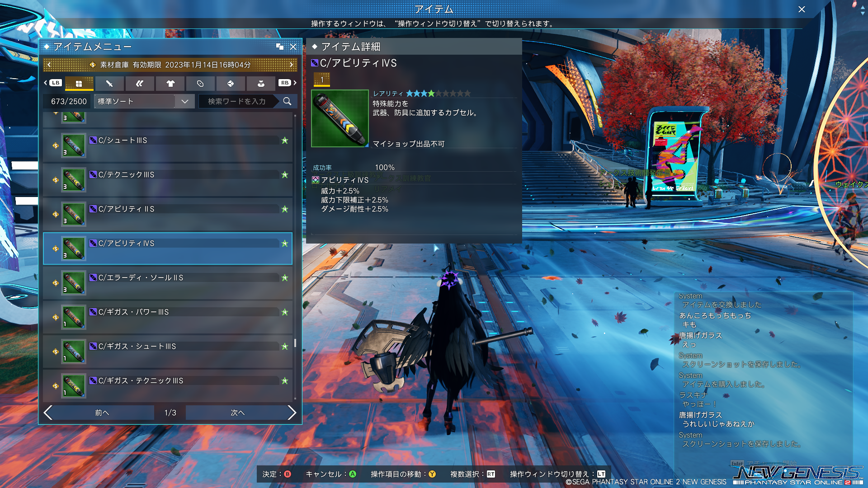Select the fashion shirt category tab
This screenshot has width=868, height=488.
coord(170,83)
